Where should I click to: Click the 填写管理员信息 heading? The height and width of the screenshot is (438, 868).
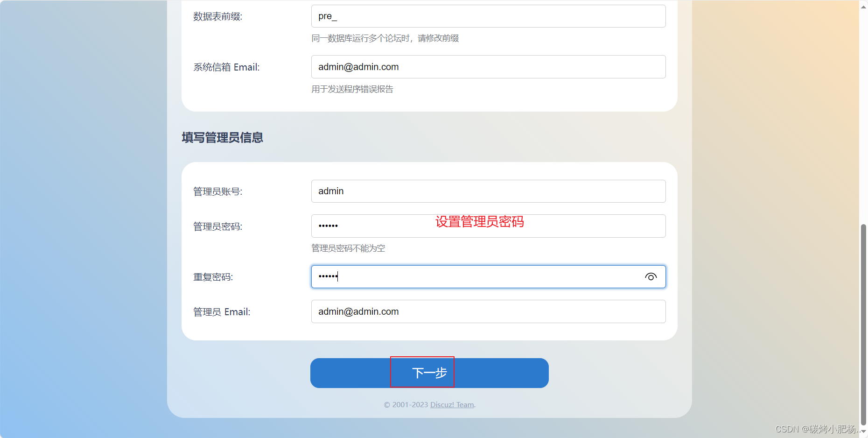click(223, 138)
